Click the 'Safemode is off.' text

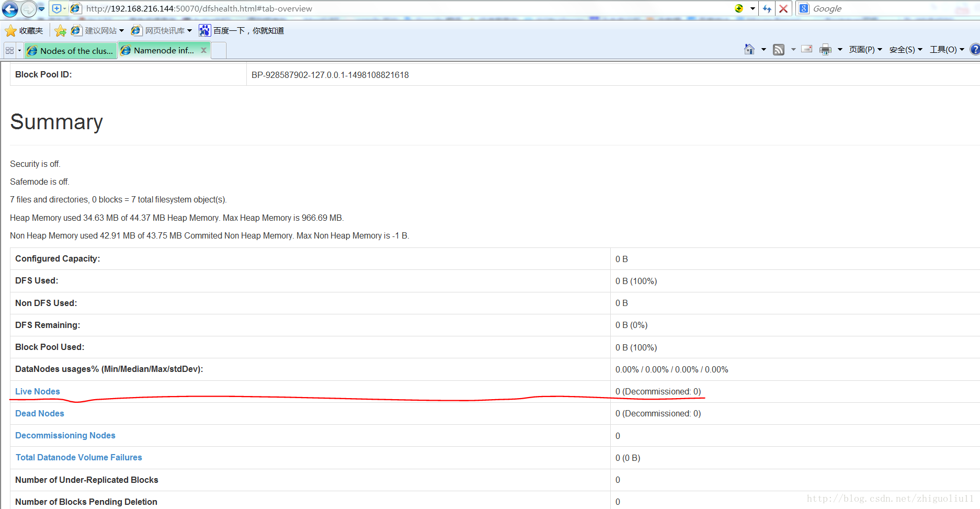coord(40,182)
